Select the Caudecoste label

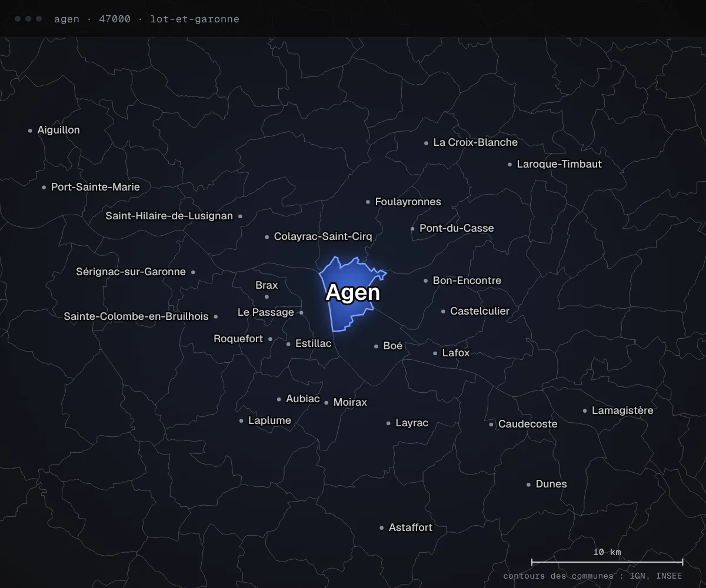click(x=528, y=424)
